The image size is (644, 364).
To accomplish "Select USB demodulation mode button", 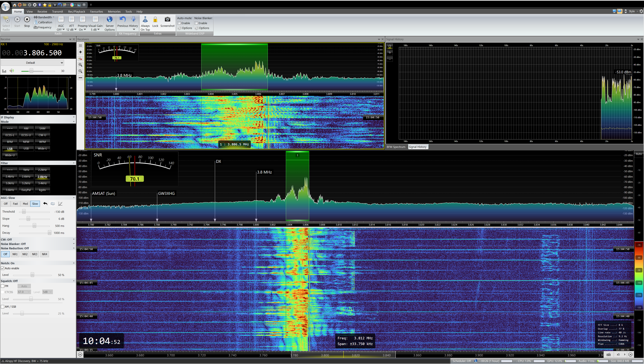I will pyautogui.click(x=26, y=149).
